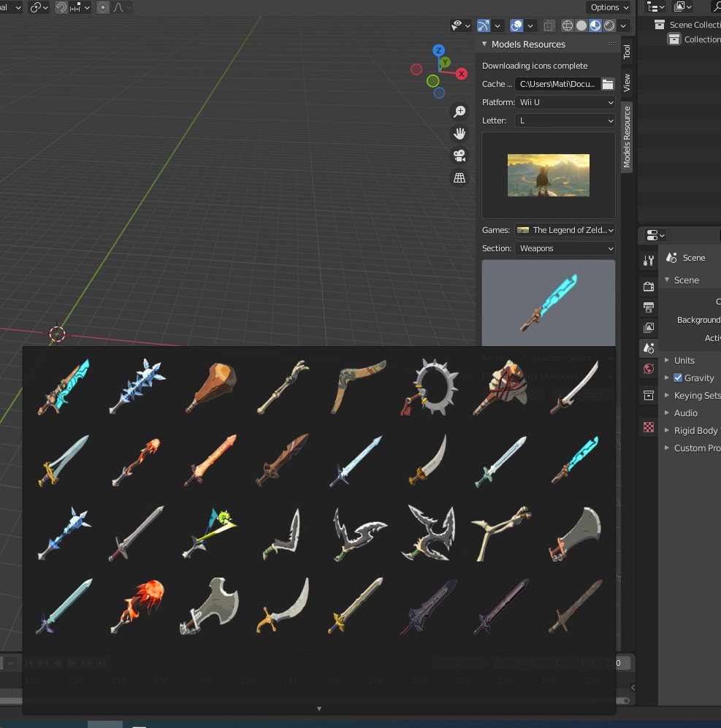Viewport: 721px width, 728px height.
Task: Click the Collection icon in the outliner
Action: pyautogui.click(x=674, y=39)
